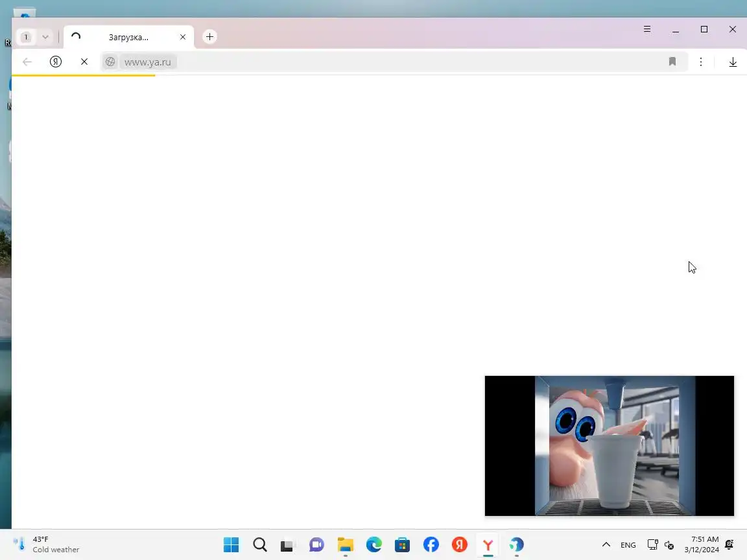Switch the ENG input language
Viewport: 747px width, 560px height.
click(628, 544)
